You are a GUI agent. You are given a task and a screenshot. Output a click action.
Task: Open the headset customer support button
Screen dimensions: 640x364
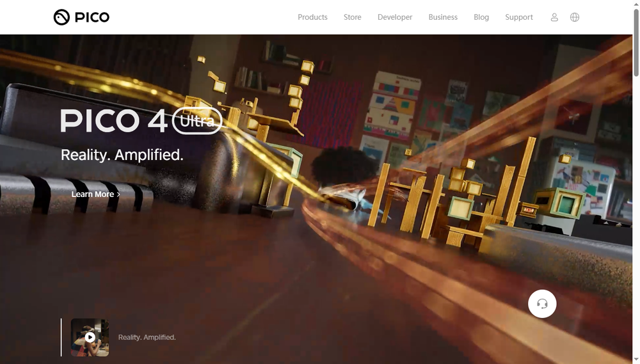[x=542, y=304]
